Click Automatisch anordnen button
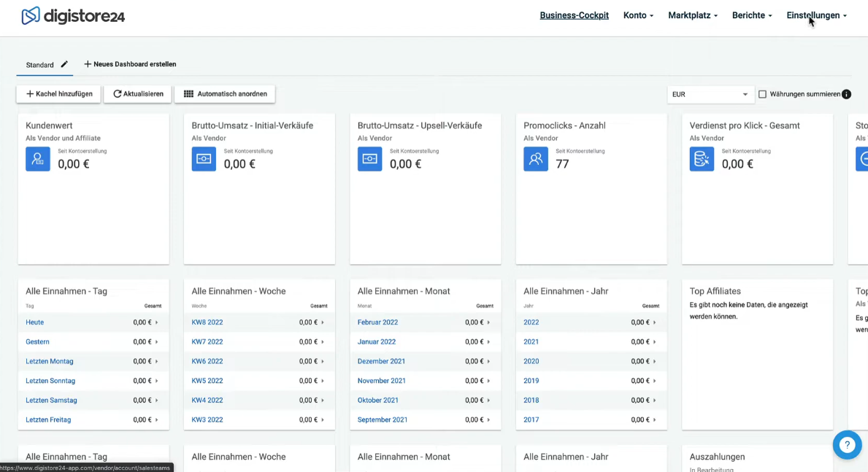868x472 pixels. 225,94
